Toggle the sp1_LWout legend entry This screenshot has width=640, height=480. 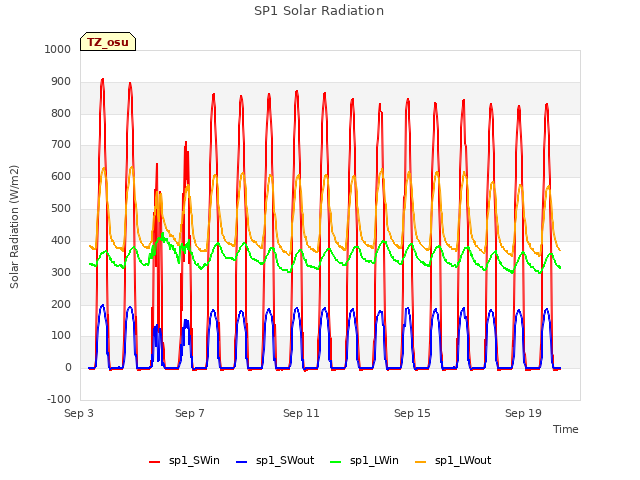tap(453, 461)
